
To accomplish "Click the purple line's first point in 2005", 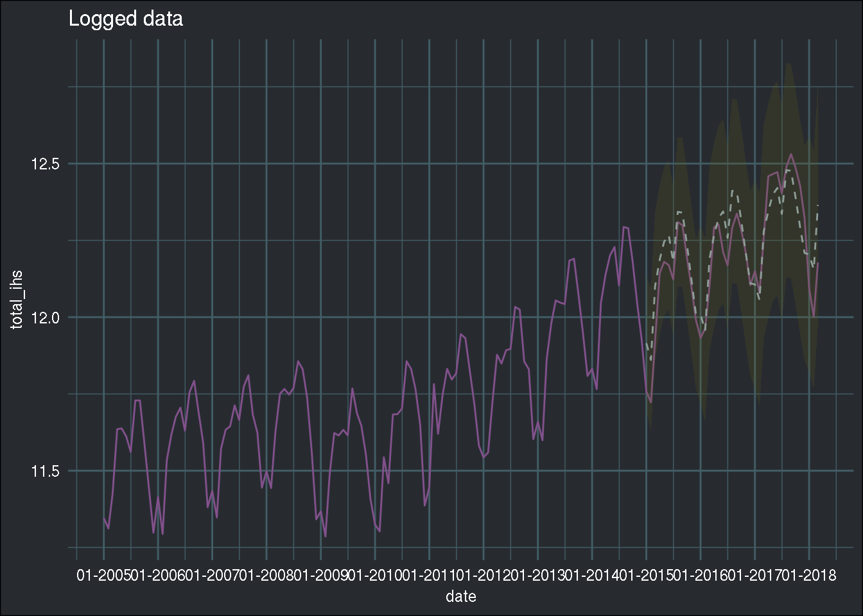I will [x=103, y=517].
